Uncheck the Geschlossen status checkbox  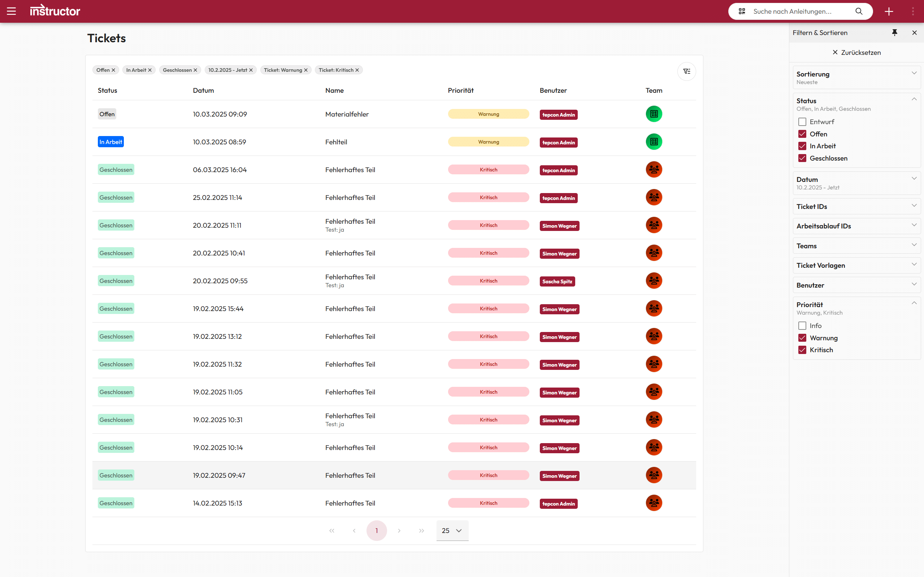(x=802, y=158)
